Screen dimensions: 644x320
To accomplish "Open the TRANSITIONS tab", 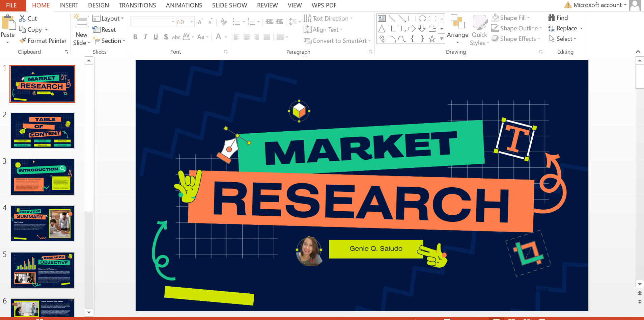I will pyautogui.click(x=137, y=5).
